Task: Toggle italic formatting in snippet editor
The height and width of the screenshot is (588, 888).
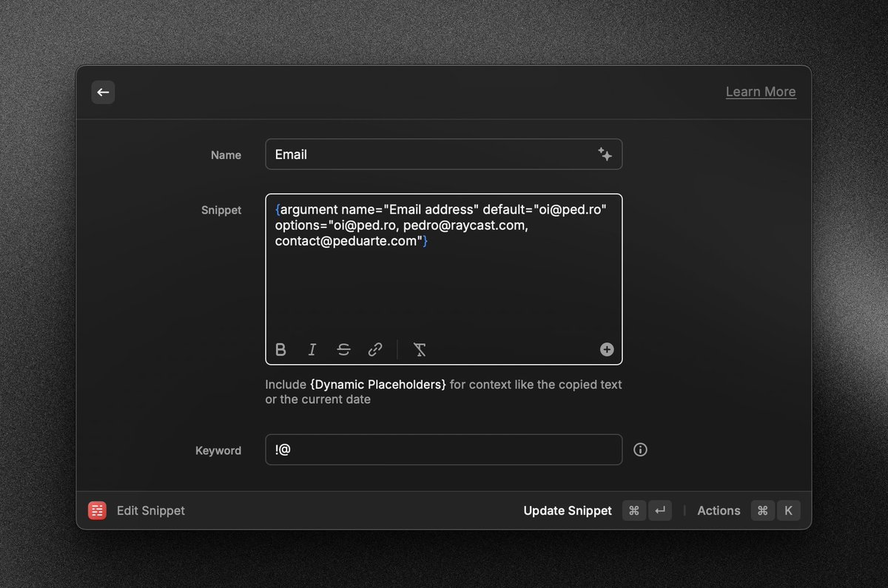Action: (312, 350)
